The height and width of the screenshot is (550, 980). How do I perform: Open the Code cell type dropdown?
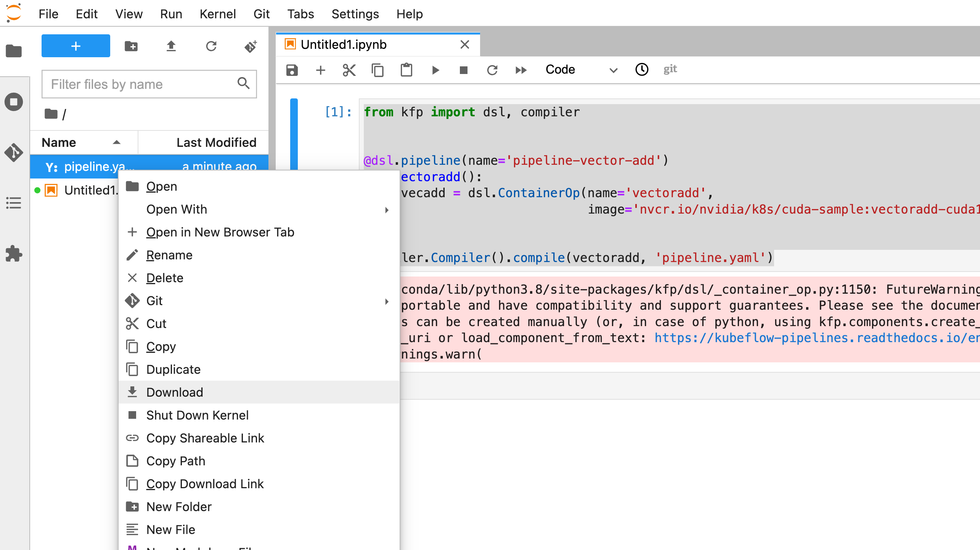click(x=580, y=70)
